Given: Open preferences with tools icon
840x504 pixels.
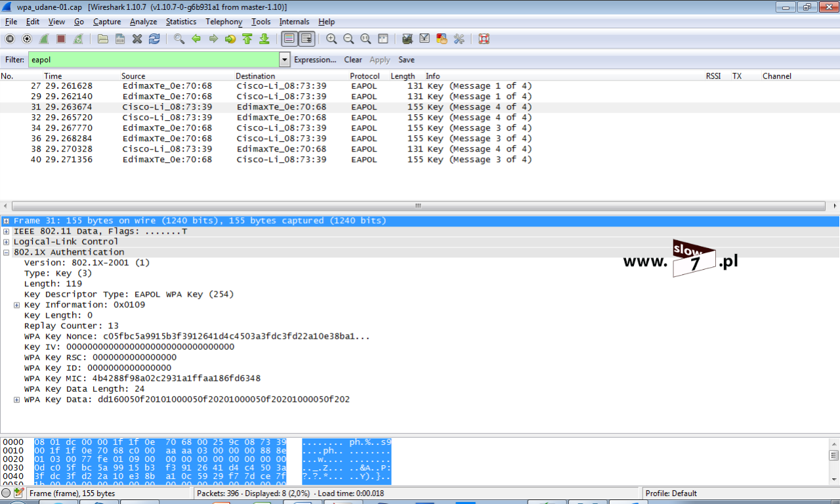Looking at the screenshot, I should 459,39.
